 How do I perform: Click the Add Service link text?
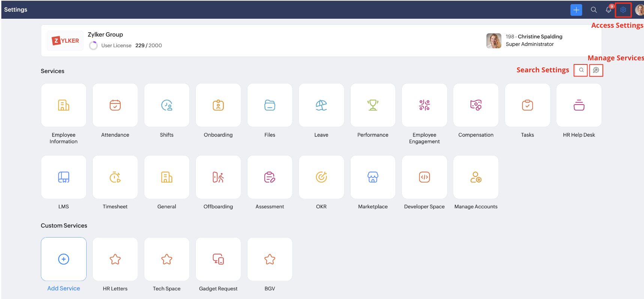click(x=64, y=289)
